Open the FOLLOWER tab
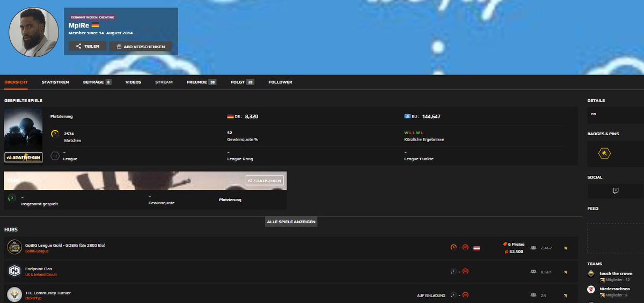Screen dimensions: 644x303 click(280, 82)
